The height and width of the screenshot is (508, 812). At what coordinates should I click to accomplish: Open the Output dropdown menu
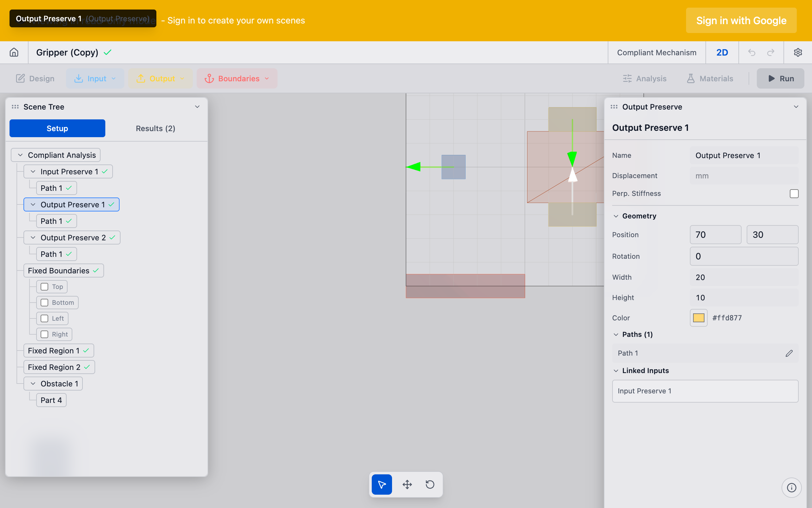click(x=160, y=79)
